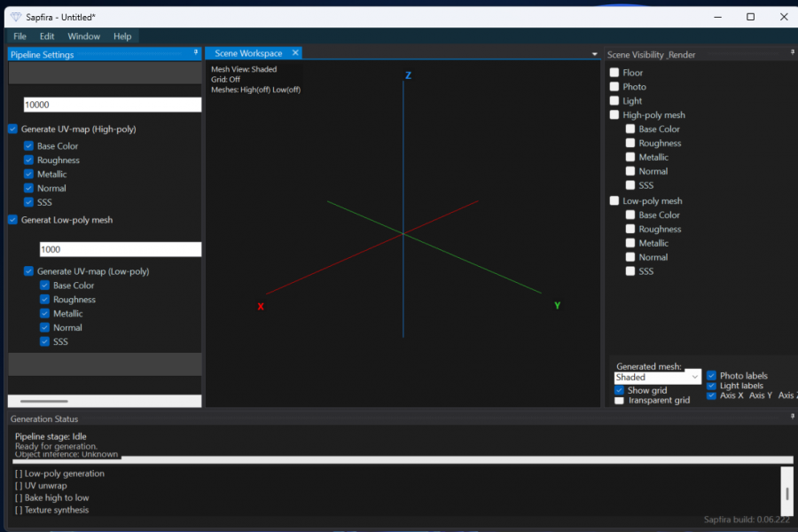Close the Scene Workspace tab

click(x=295, y=53)
